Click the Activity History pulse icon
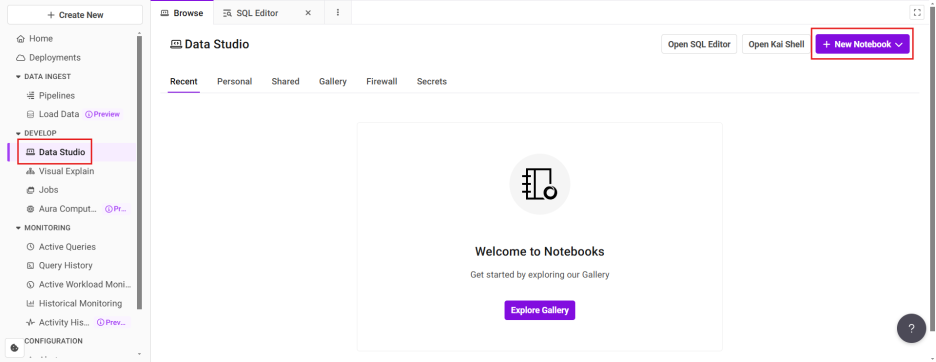 pos(31,323)
